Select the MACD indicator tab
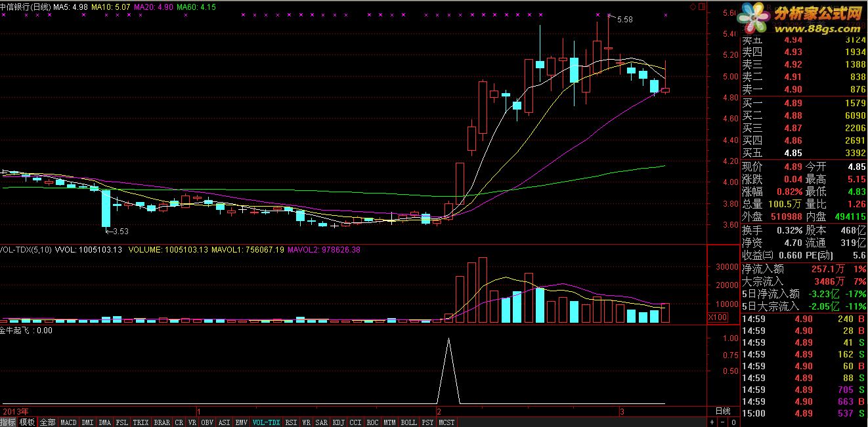Screen dimensions: 868x427 (68, 422)
